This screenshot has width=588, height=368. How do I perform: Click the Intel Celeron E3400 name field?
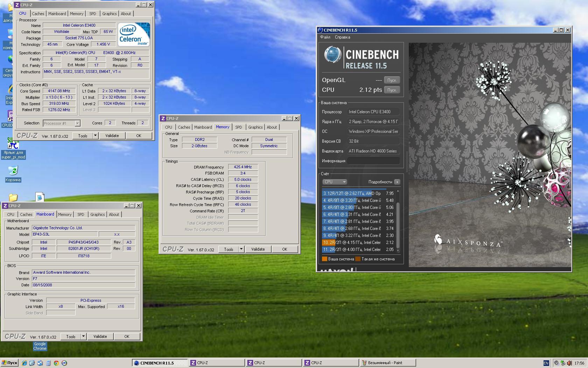click(79, 25)
